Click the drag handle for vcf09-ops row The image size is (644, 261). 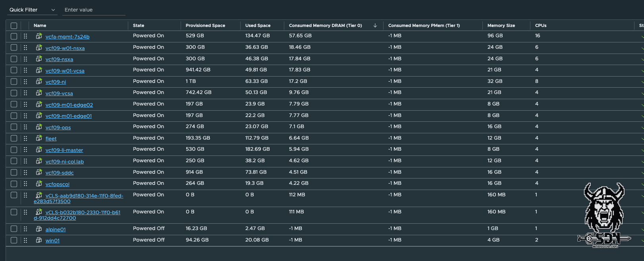(25, 127)
